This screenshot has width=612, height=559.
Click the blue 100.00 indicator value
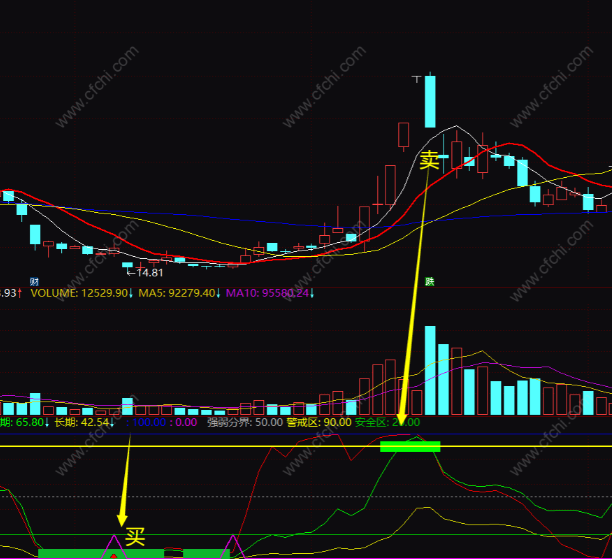click(x=149, y=422)
